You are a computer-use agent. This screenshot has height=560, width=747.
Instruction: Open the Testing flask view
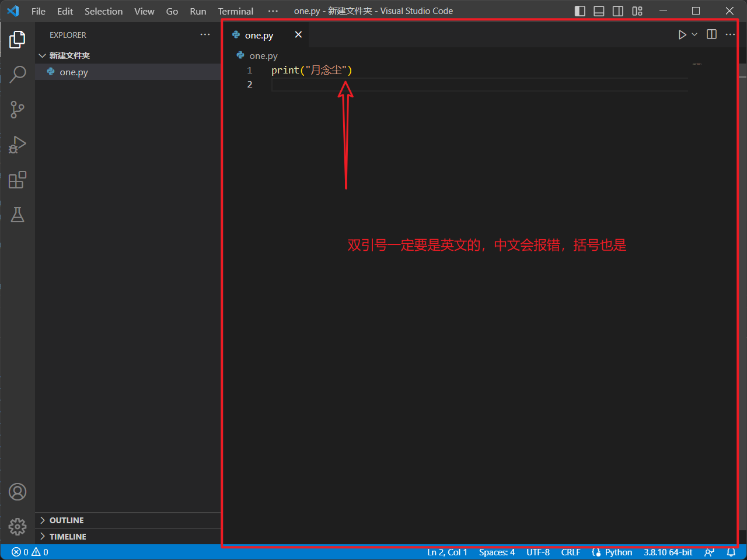click(18, 215)
